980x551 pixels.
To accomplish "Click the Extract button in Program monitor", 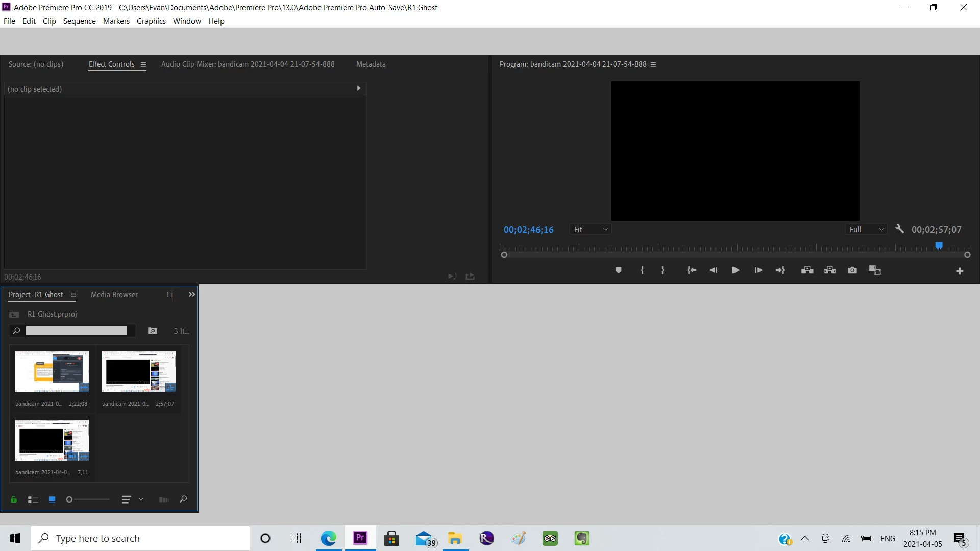I will (x=830, y=270).
